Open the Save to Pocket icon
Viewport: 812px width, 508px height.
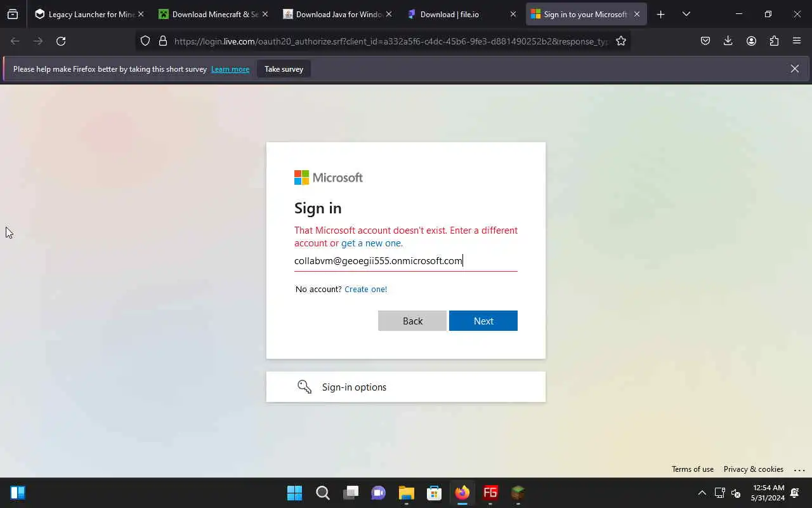tap(705, 41)
